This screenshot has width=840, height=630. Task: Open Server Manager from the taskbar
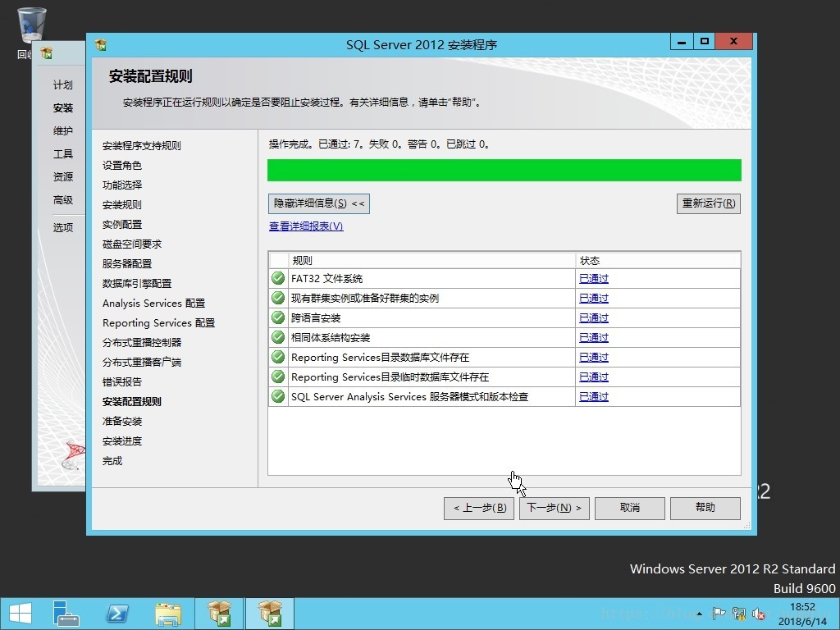66,614
